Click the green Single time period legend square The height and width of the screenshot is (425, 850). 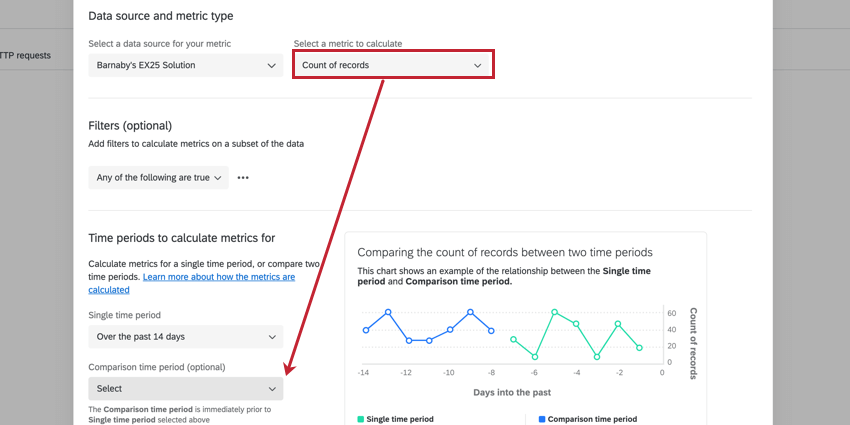tap(361, 419)
